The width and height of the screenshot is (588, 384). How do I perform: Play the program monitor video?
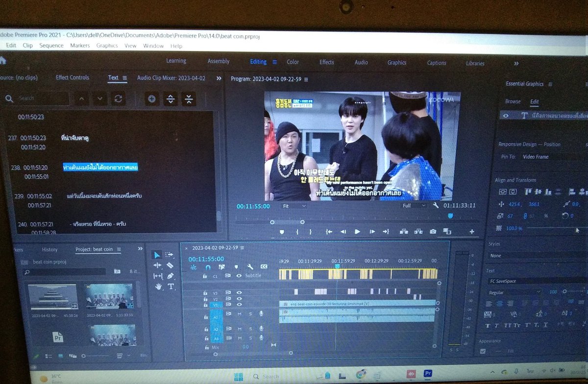tap(357, 232)
